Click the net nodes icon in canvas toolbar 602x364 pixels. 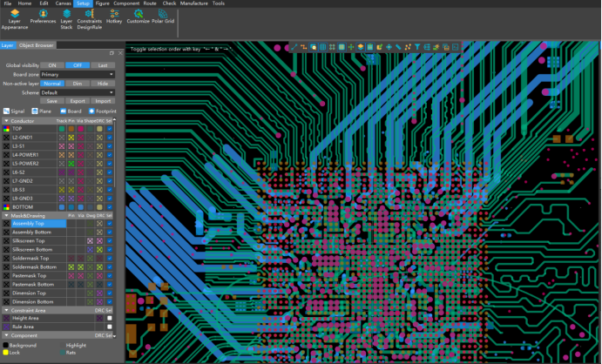coord(408,47)
